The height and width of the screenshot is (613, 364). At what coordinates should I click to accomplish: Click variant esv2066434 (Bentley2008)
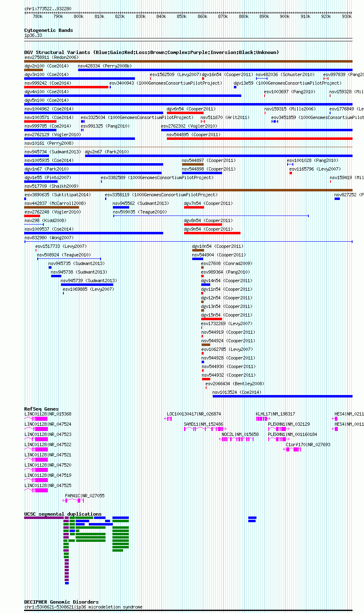pyautogui.click(x=235, y=384)
